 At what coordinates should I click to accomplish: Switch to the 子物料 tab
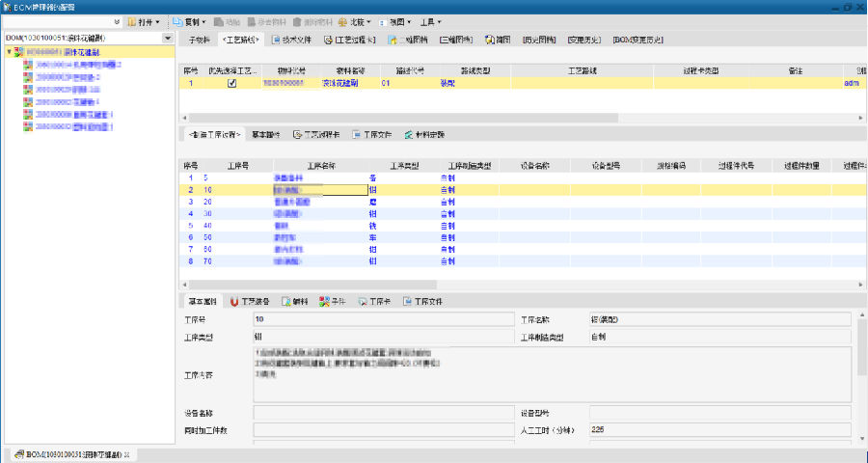pos(198,40)
